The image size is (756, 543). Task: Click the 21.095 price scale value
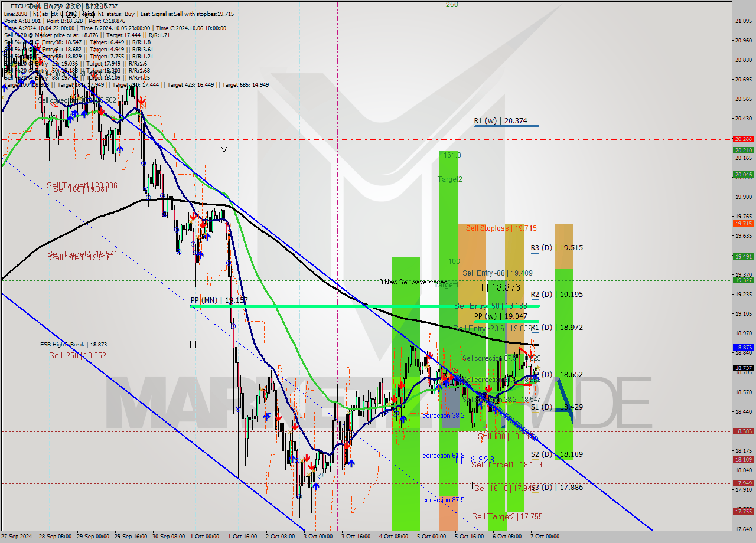(x=743, y=21)
